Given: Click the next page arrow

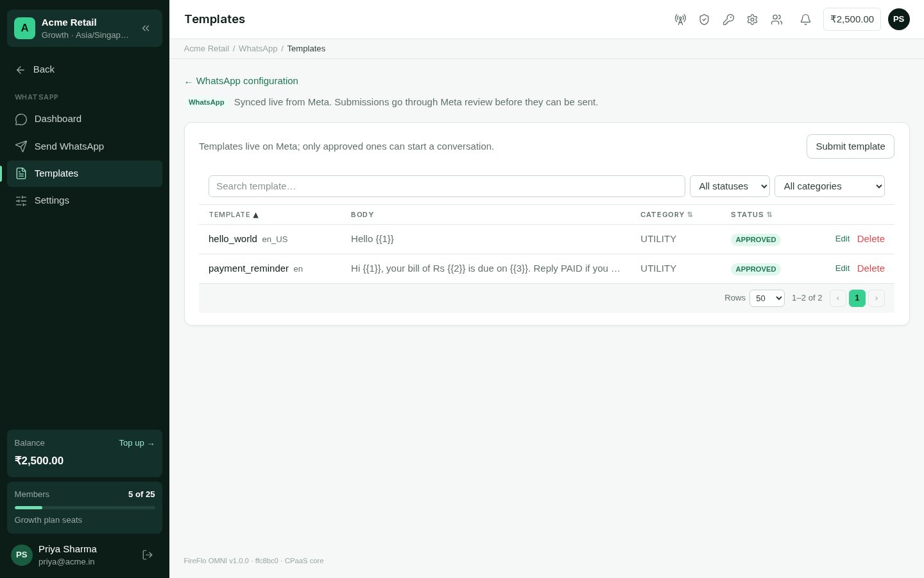Looking at the screenshot, I should [x=877, y=298].
